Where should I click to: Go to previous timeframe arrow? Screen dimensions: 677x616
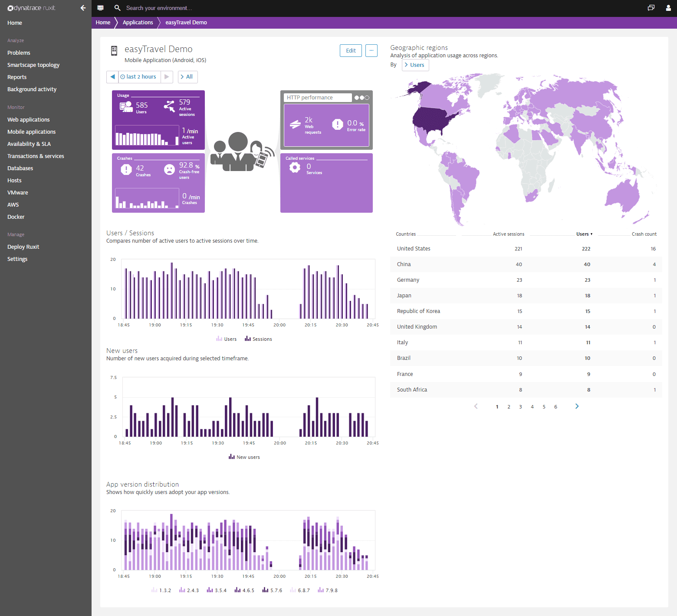click(x=112, y=77)
